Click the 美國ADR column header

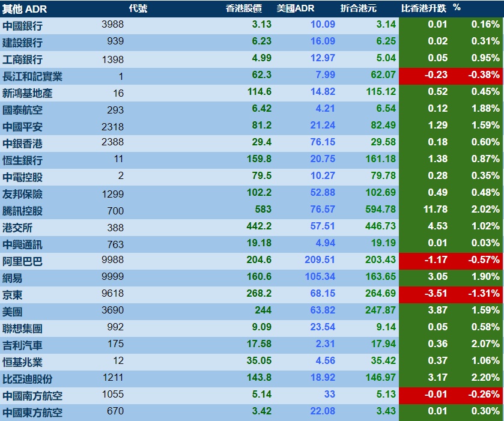tap(296, 8)
